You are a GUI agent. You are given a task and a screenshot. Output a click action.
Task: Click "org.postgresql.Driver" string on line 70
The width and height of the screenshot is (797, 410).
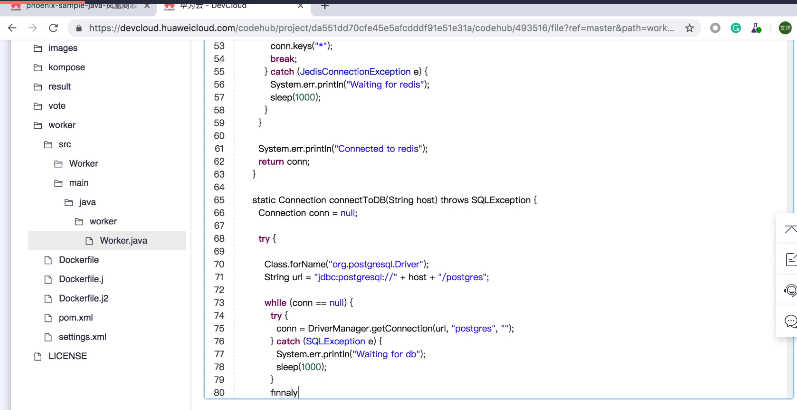tap(376, 264)
